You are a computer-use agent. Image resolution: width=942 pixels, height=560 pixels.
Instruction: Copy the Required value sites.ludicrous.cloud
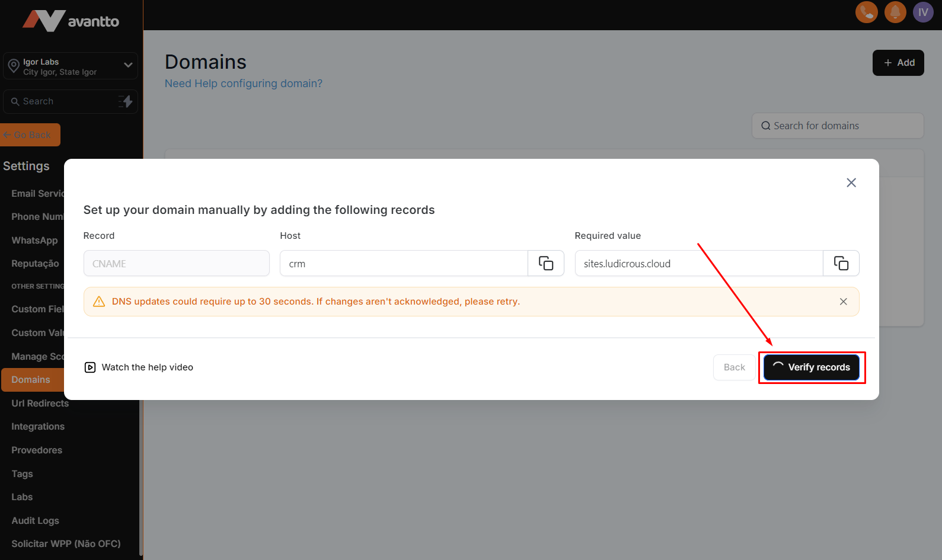[x=841, y=263]
